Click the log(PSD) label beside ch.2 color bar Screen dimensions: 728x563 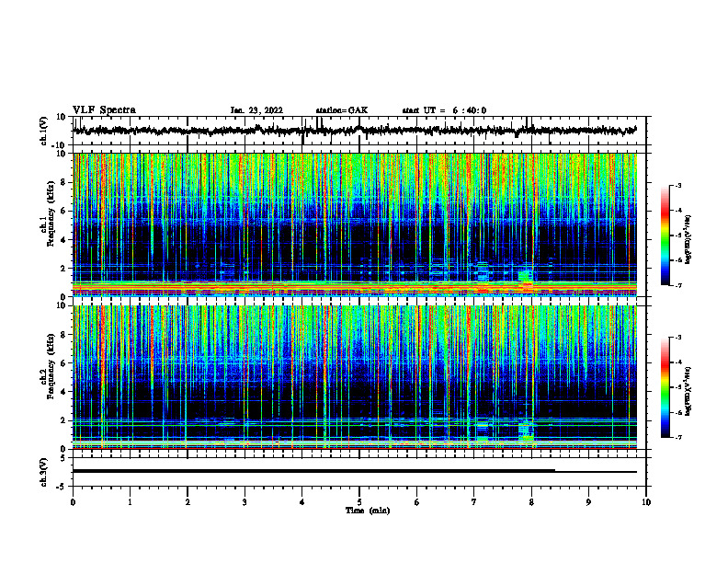pos(688,391)
